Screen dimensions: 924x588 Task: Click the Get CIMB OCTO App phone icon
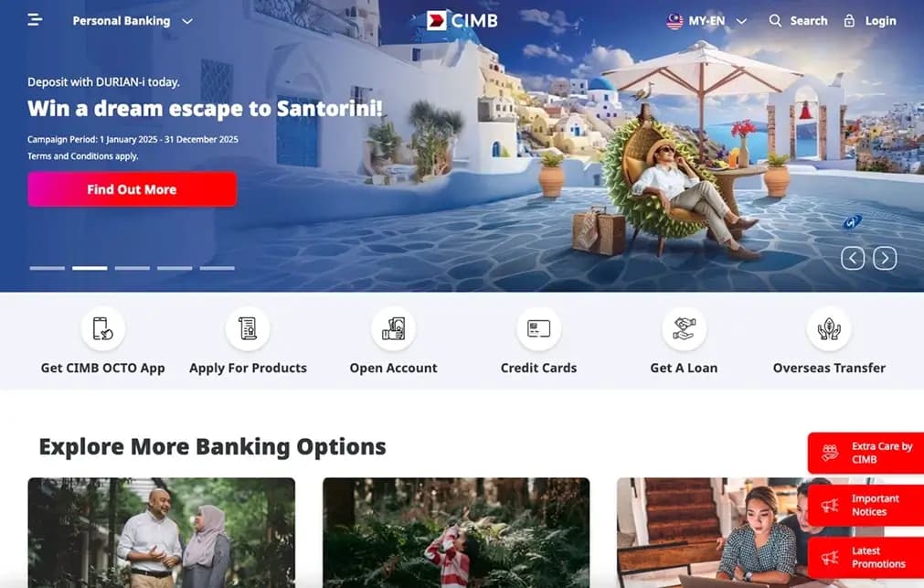coord(102,328)
